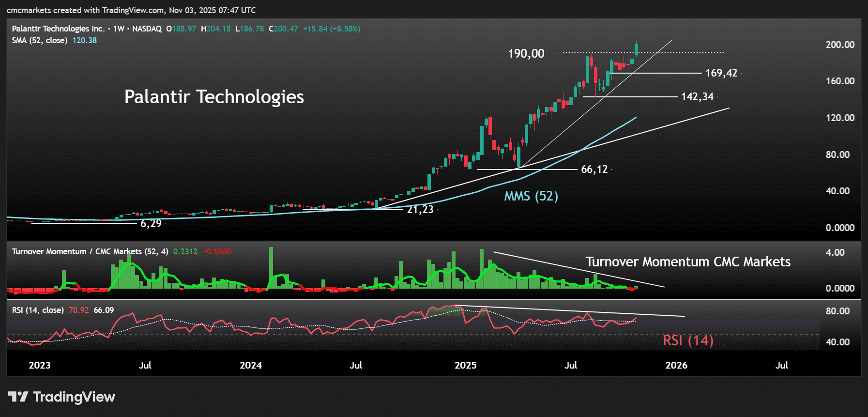Click the 2026 label on time axis
The height and width of the screenshot is (417, 868).
pos(676,365)
